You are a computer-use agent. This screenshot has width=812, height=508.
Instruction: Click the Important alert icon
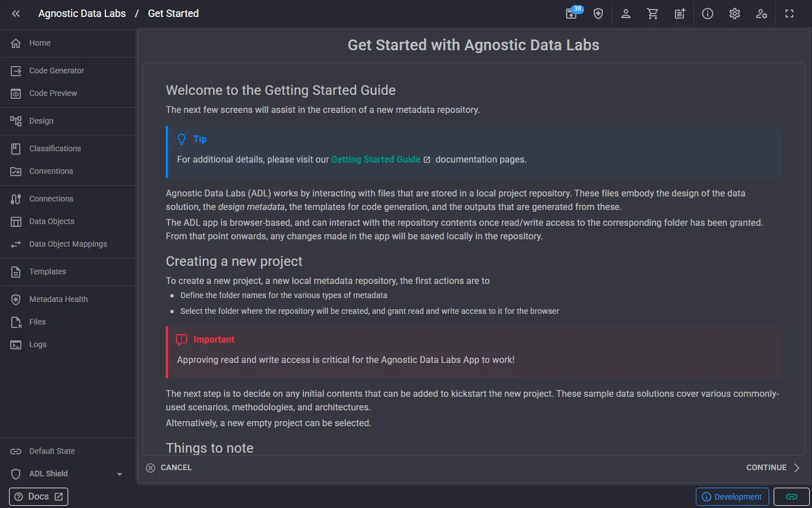[182, 340]
